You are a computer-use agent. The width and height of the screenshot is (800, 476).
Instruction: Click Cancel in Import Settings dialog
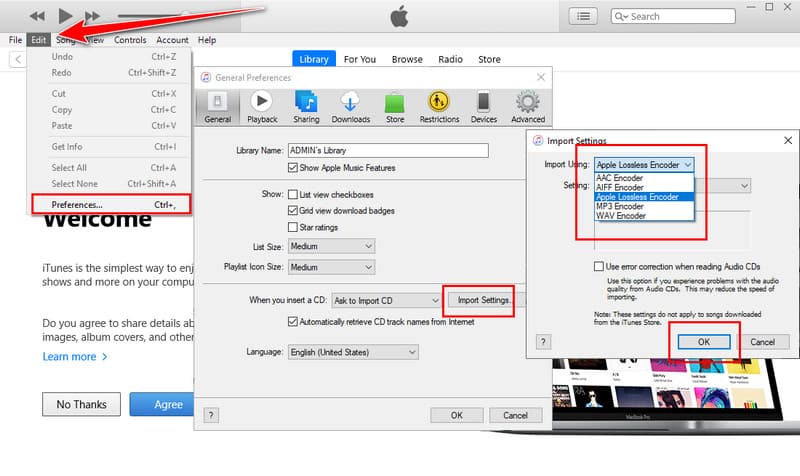tap(762, 342)
